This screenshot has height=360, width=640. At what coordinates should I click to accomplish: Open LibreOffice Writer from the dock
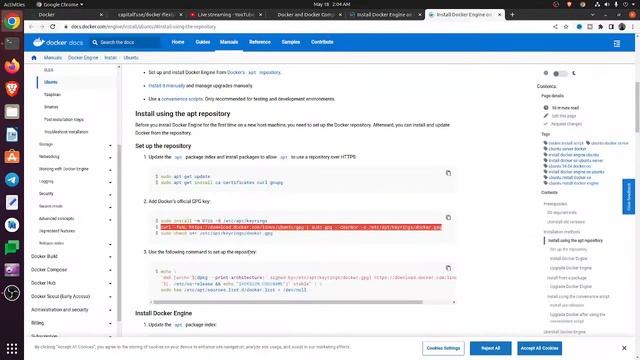pos(12,134)
